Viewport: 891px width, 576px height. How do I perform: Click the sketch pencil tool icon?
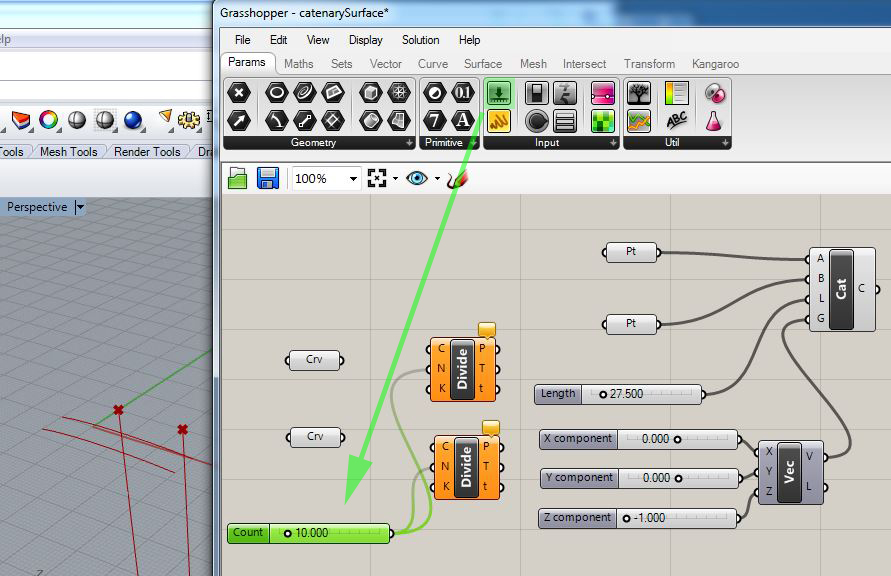point(457,178)
